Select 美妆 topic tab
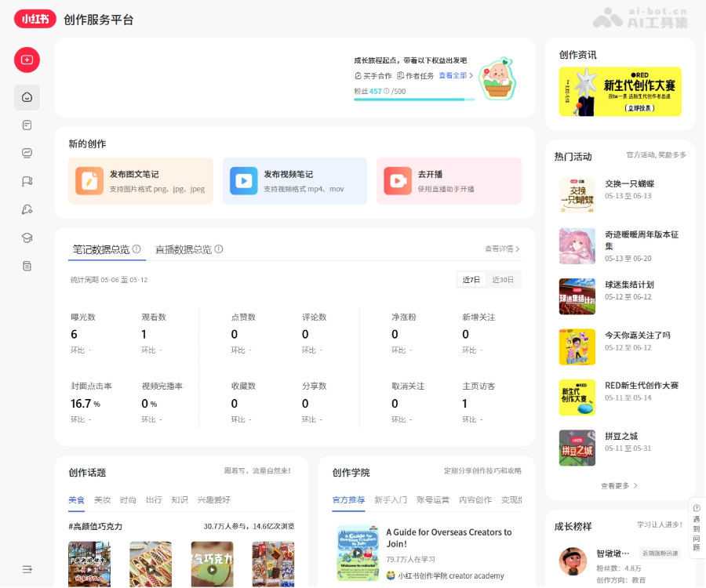 coord(102,500)
